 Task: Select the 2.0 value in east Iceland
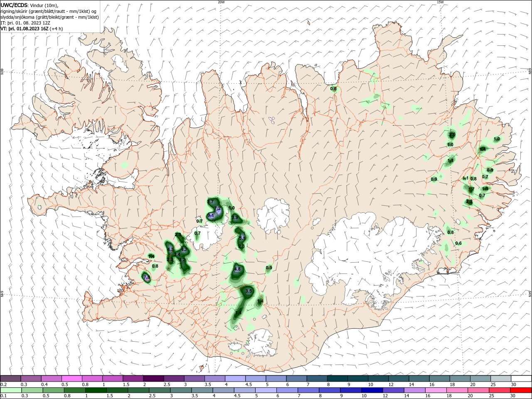pos(452,135)
